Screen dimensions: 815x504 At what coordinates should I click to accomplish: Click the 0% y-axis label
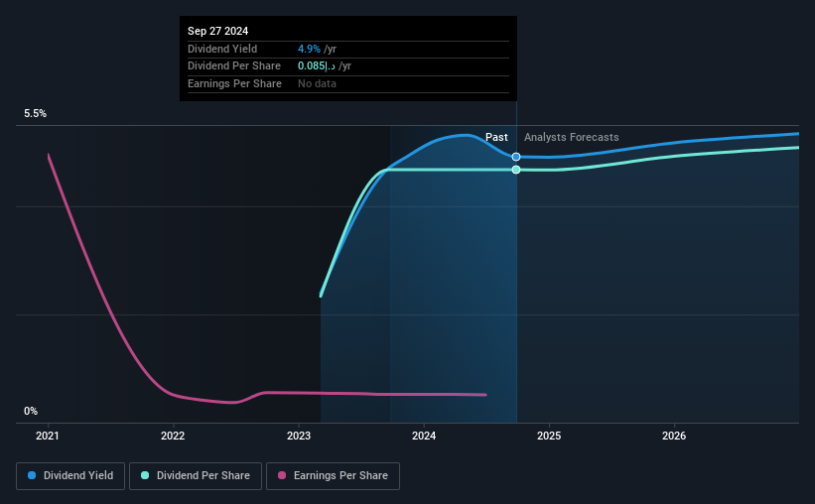point(31,412)
